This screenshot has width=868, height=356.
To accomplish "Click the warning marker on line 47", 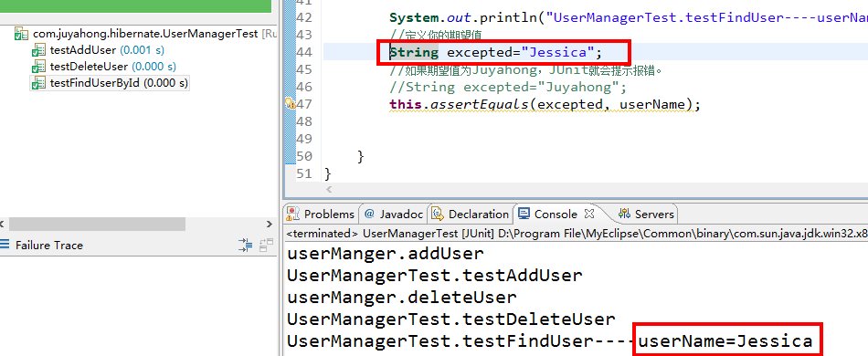I will coord(290,103).
